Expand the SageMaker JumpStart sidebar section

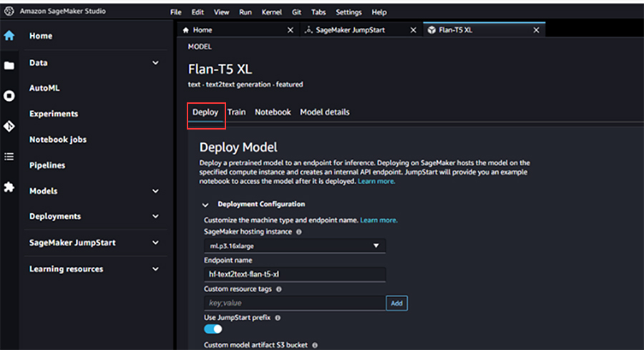pos(156,243)
